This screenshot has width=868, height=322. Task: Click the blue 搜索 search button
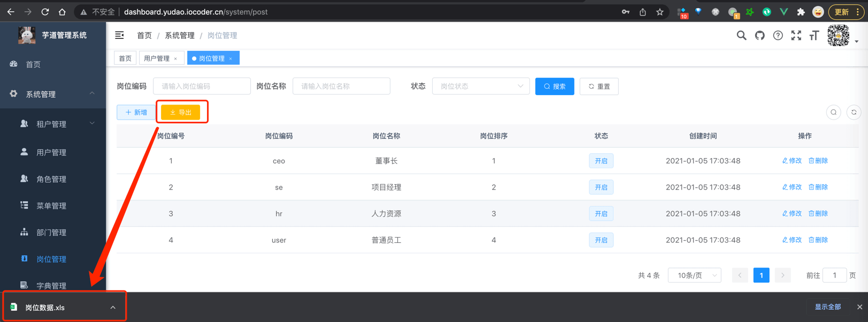[554, 86]
